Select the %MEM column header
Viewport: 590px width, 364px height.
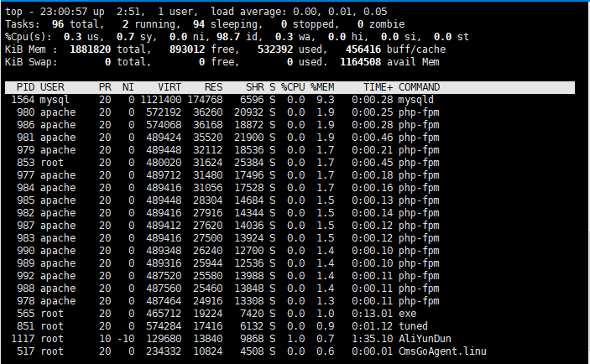pos(323,87)
